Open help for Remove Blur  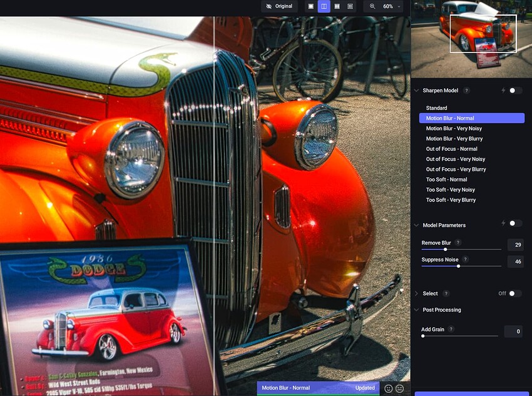(x=458, y=243)
